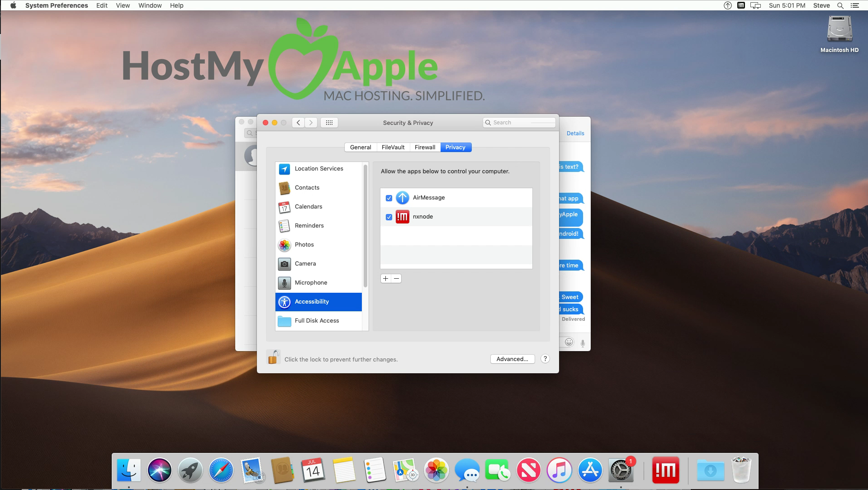Select Reminders in privacy list

(x=318, y=226)
